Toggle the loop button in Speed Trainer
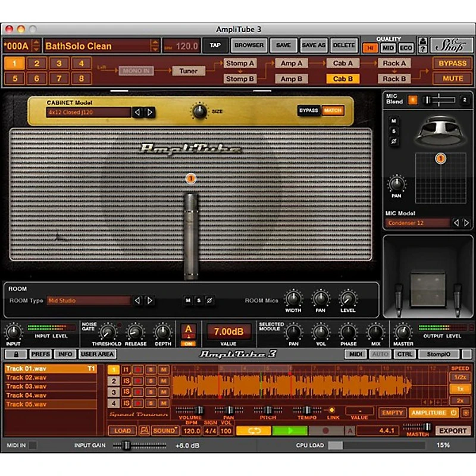The image size is (476, 476). pyautogui.click(x=253, y=430)
